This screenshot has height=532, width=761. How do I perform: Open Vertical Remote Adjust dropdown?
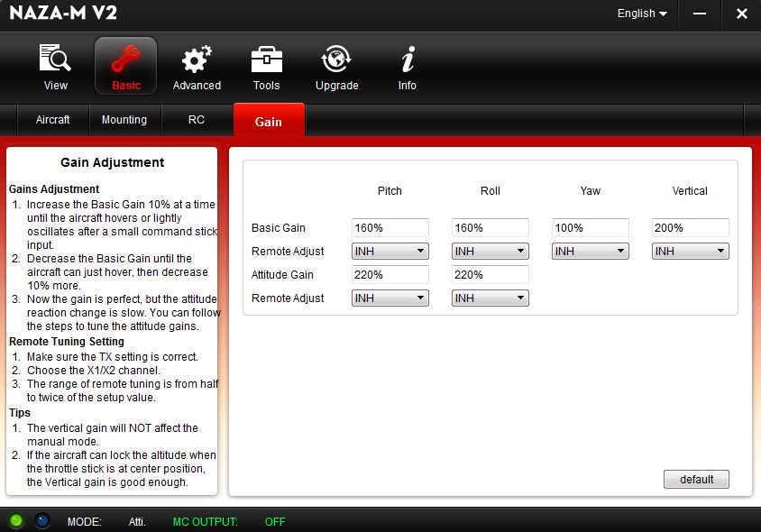[x=690, y=252]
